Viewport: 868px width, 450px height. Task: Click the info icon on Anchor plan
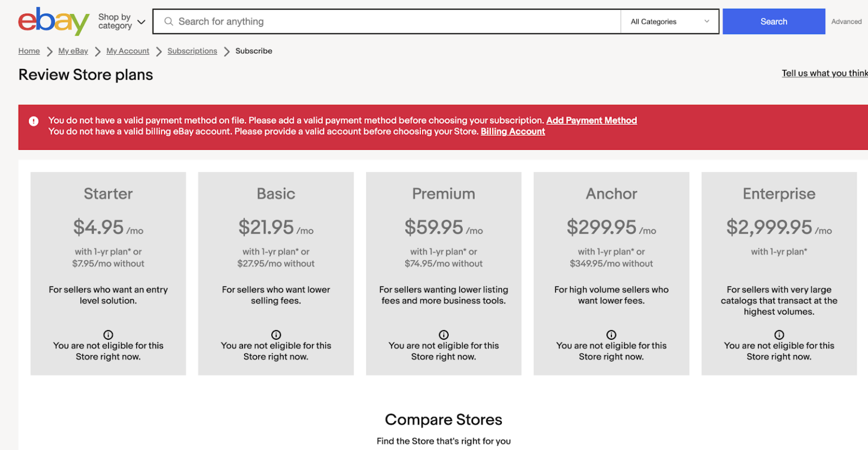click(x=611, y=335)
